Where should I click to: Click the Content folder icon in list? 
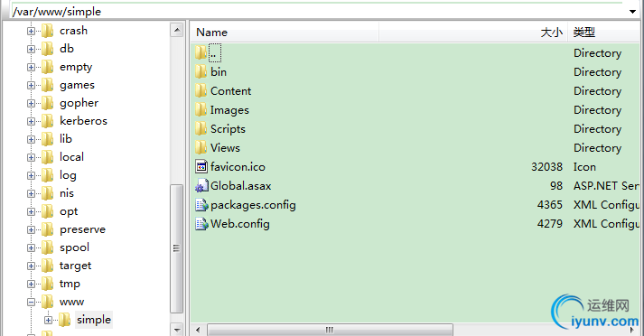[201, 91]
